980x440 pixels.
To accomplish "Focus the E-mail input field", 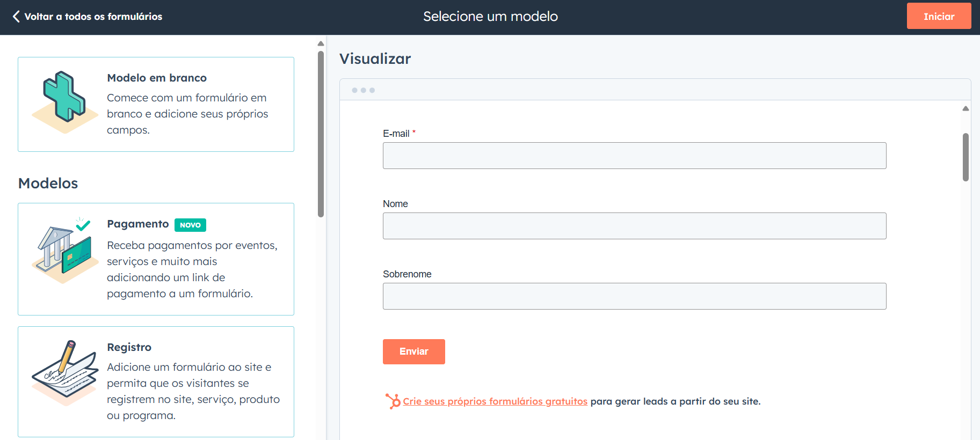I will pyautogui.click(x=634, y=156).
